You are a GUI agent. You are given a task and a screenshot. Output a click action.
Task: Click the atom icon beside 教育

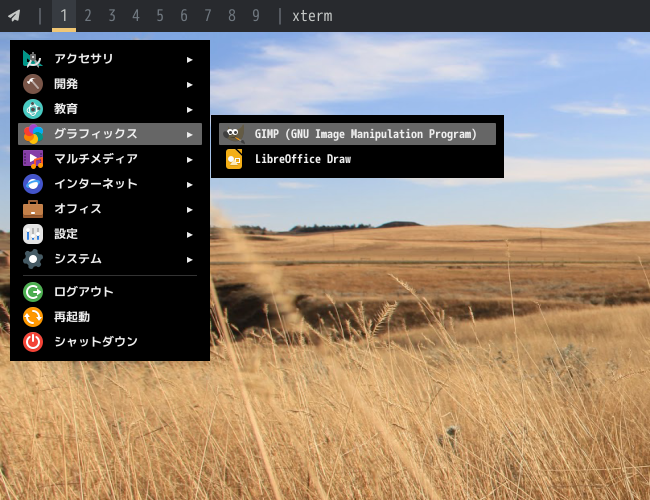(33, 109)
